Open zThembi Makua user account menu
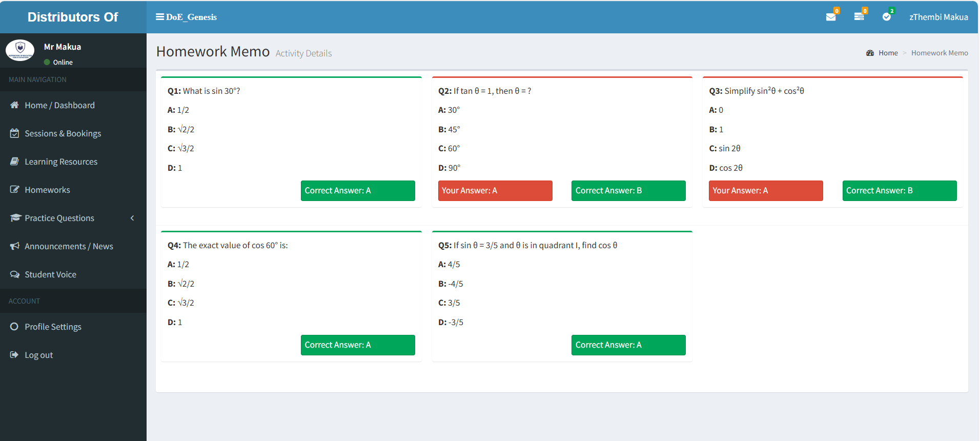 pos(938,17)
